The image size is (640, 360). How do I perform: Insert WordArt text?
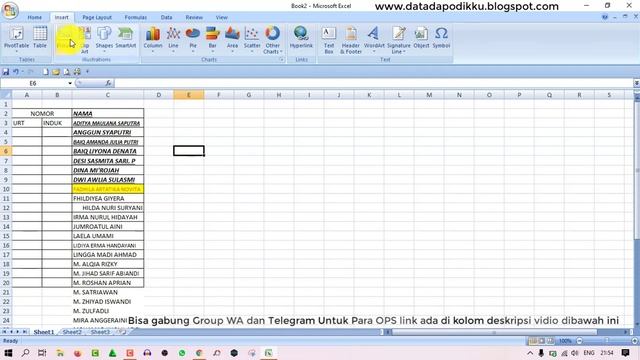coord(373,39)
